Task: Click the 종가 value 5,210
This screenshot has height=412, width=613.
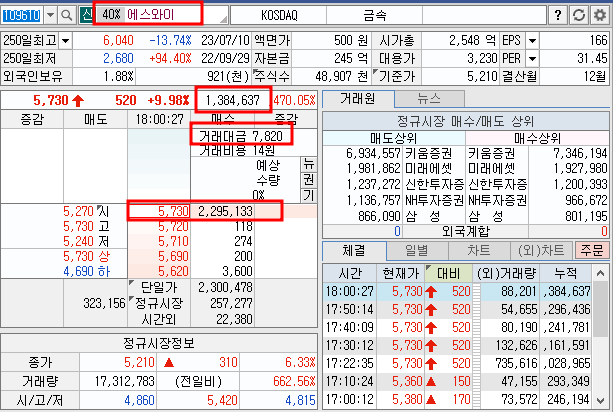Action: click(x=139, y=362)
